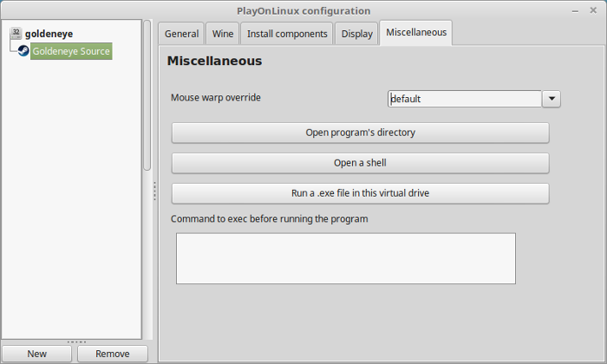Click the Command to exec text box
The width and height of the screenshot is (607, 364).
pos(346,258)
